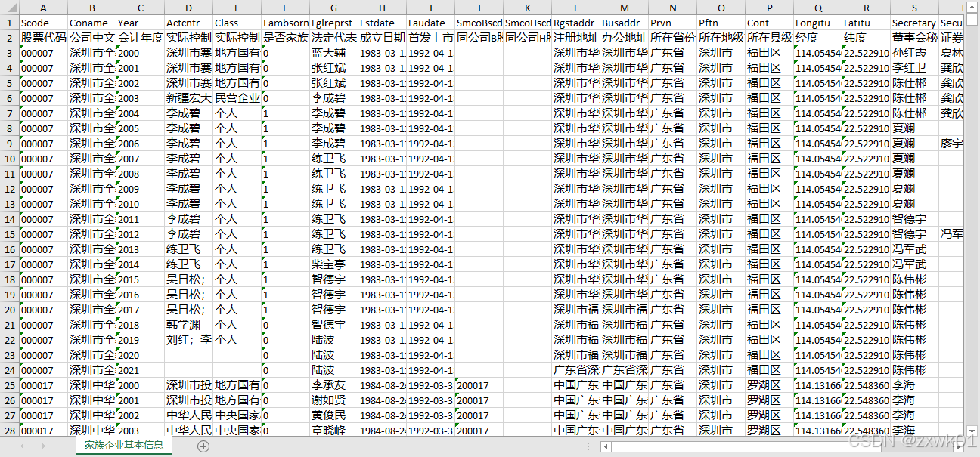Select column N header
Screen dimensions: 980x457
click(x=672, y=8)
